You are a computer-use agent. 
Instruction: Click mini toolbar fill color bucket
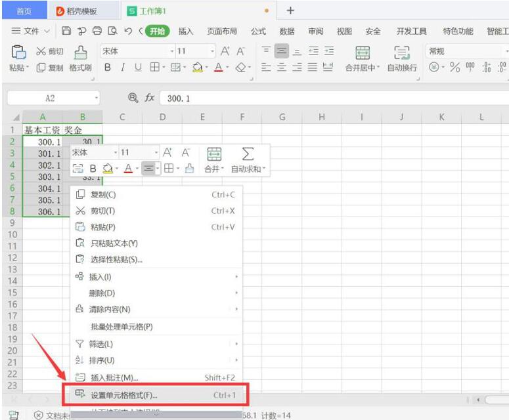tap(108, 168)
